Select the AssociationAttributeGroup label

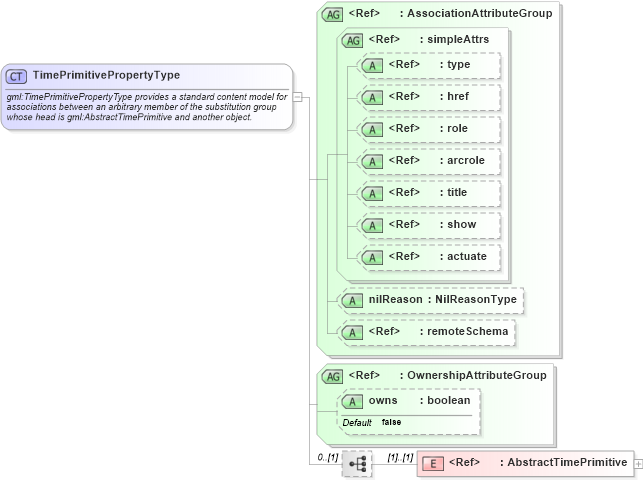pos(479,13)
